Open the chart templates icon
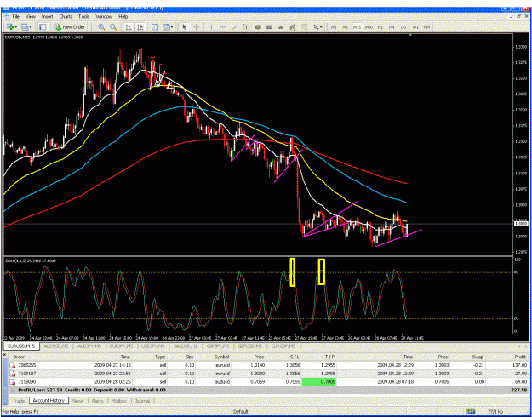532x417 pixels. [x=166, y=27]
